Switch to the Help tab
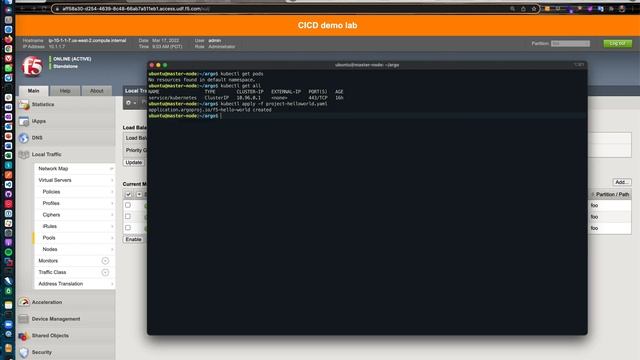 pos(65,91)
